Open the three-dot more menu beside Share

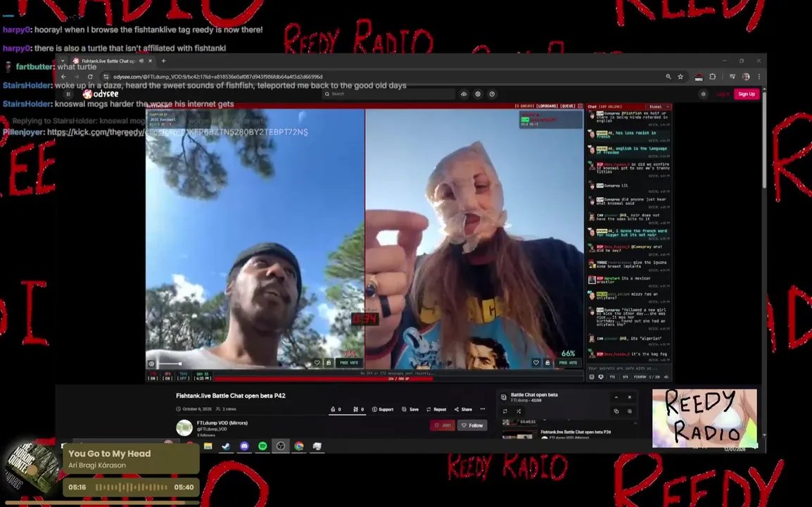tap(483, 409)
